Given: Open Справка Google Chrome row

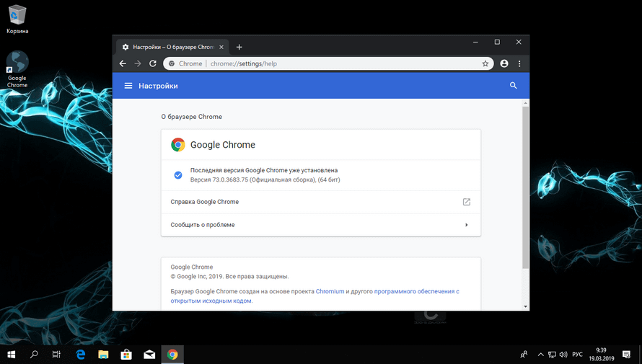Looking at the screenshot, I should (x=320, y=202).
